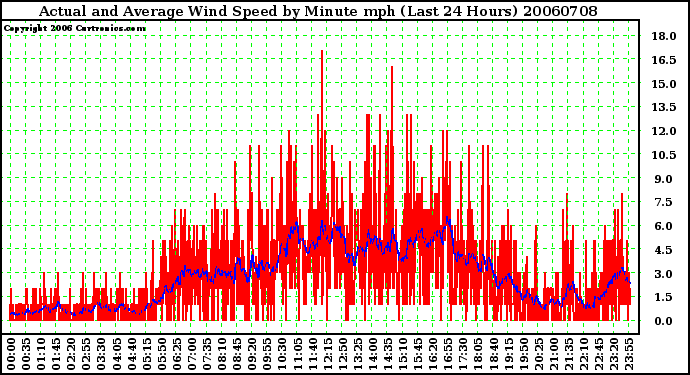The width and height of the screenshot is (690, 375).
Task: Click the 10:30 time label
Action: pos(282,354)
